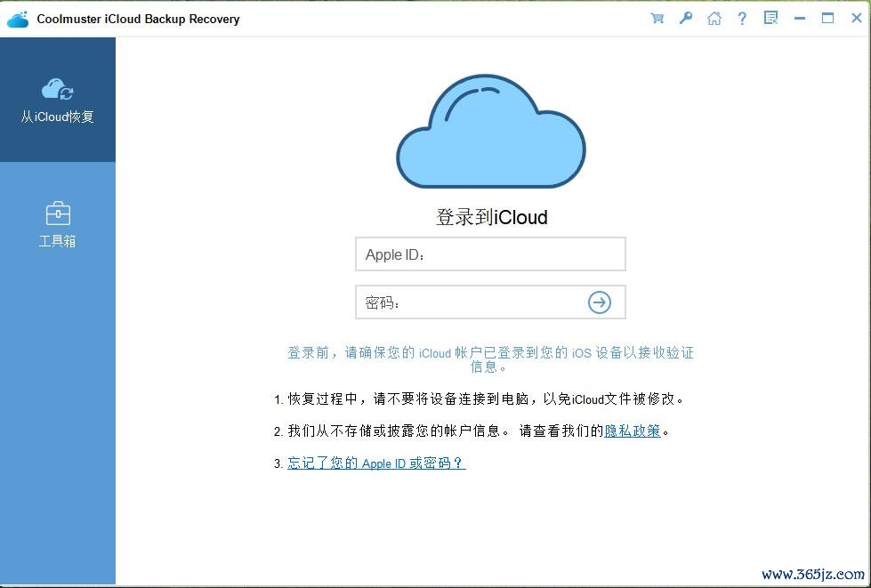
Task: Open help via question mark icon
Action: (742, 19)
